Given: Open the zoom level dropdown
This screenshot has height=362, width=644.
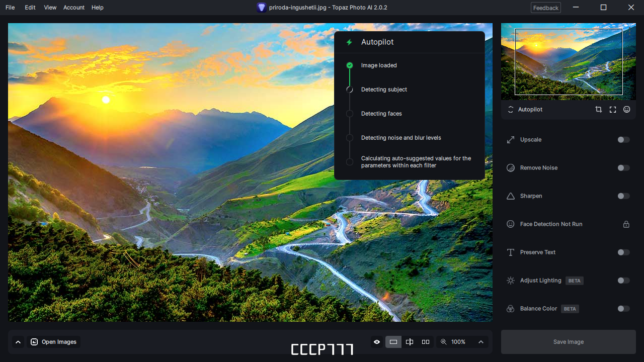Looking at the screenshot, I should (480, 341).
